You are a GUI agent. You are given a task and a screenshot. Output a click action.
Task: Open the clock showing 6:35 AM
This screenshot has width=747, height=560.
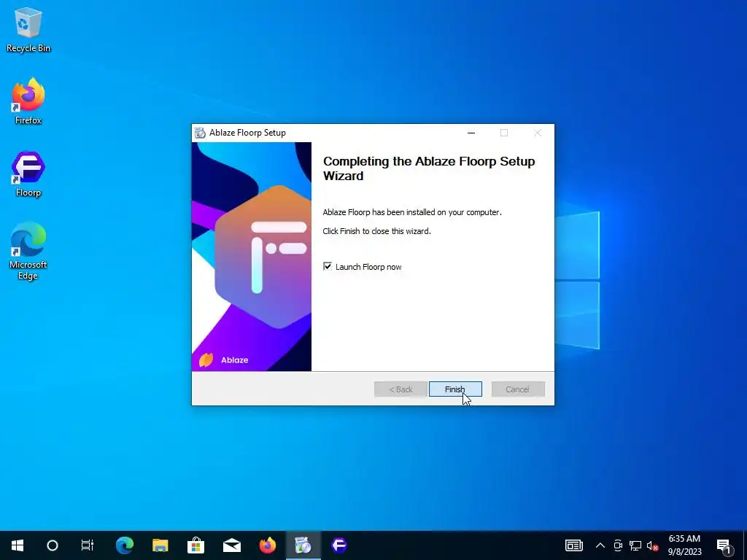point(684,545)
